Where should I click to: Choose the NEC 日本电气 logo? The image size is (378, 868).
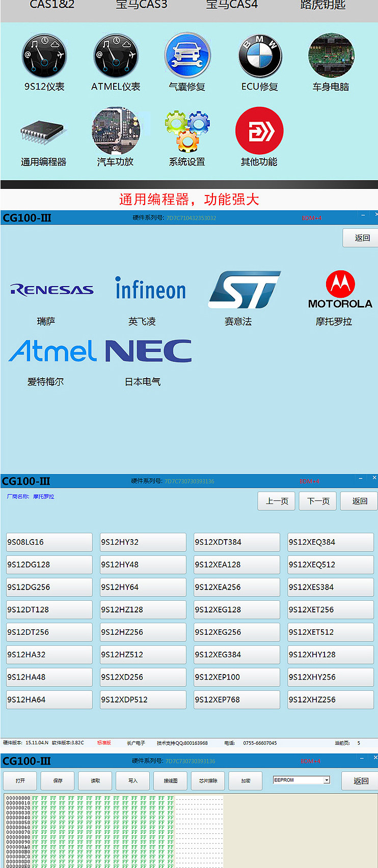click(x=148, y=351)
